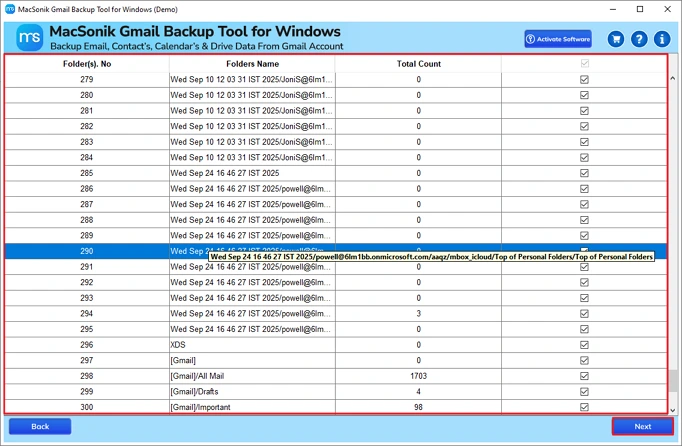This screenshot has height=446, width=682.
Task: Toggle the checkbox for folder 294
Action: coord(584,314)
